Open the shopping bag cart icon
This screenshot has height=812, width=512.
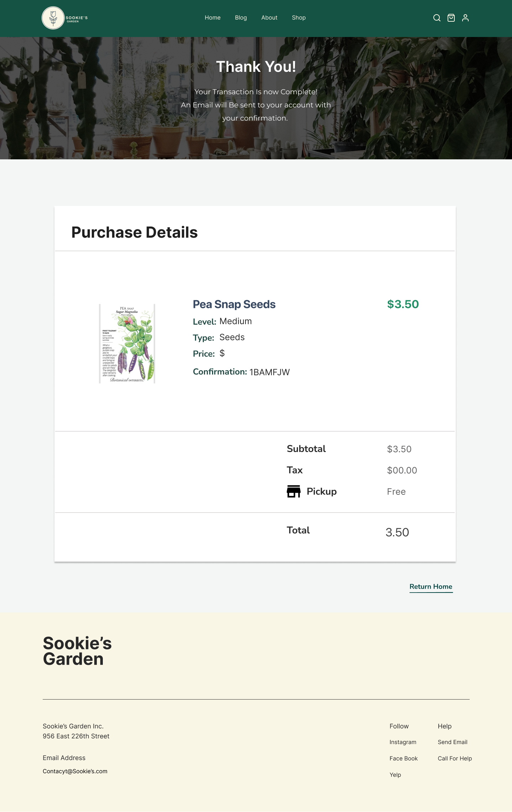tap(451, 18)
